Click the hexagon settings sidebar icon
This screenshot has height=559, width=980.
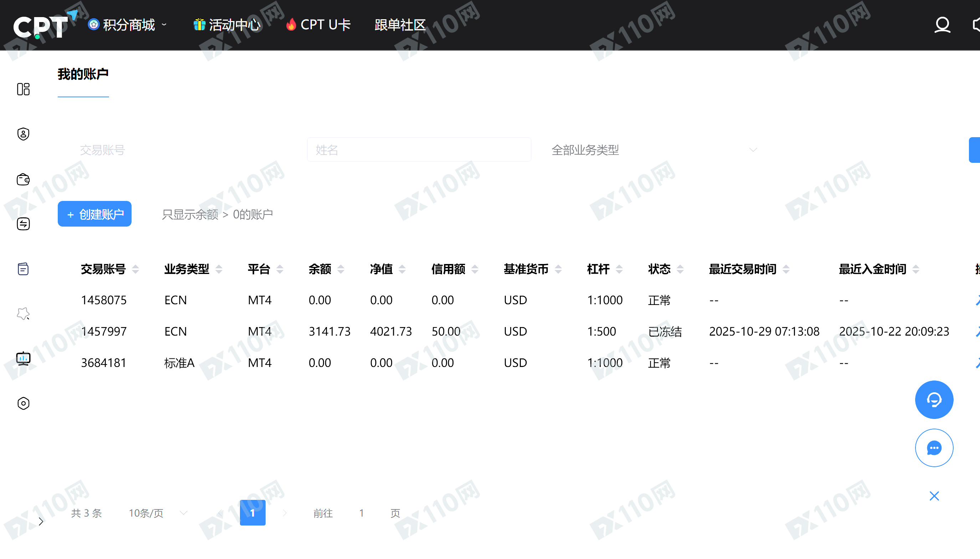[x=23, y=404]
